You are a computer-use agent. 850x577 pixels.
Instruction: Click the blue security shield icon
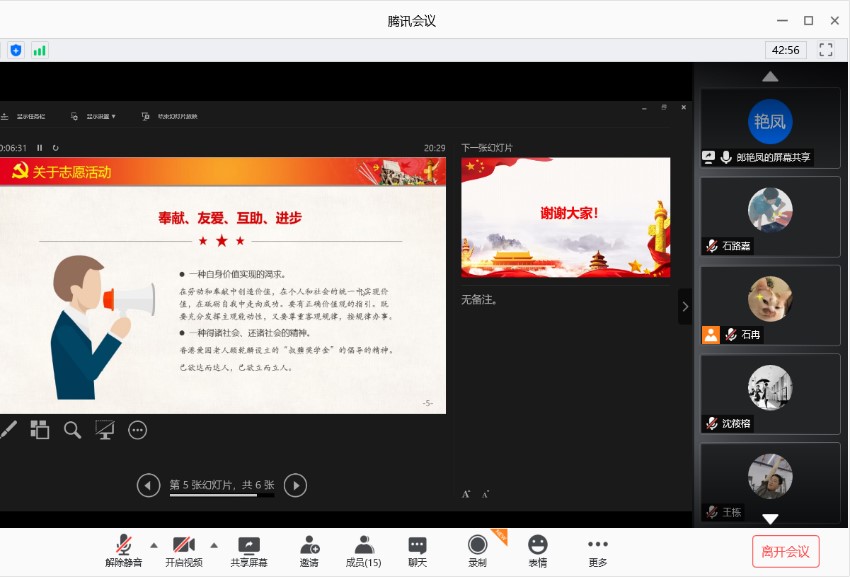tap(16, 50)
